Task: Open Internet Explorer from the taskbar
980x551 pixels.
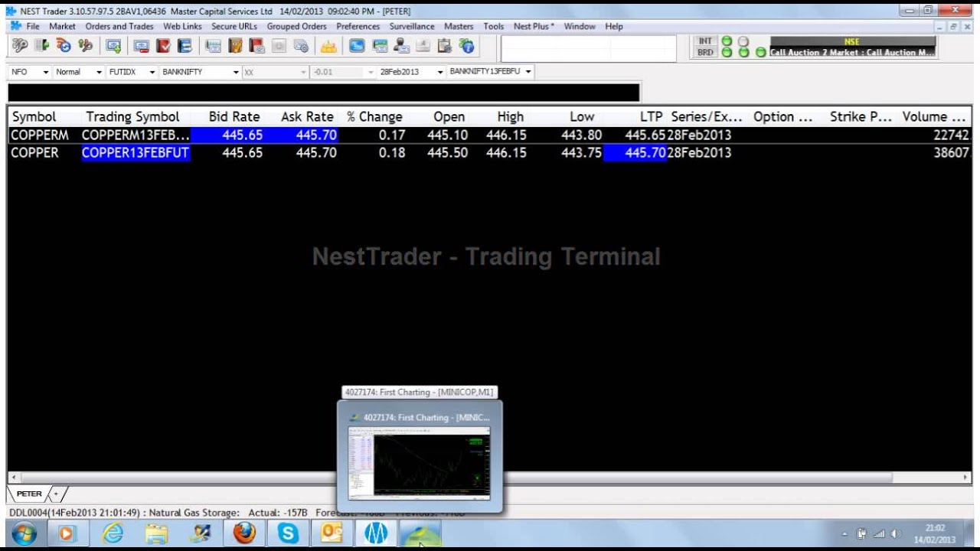Action: (x=113, y=533)
